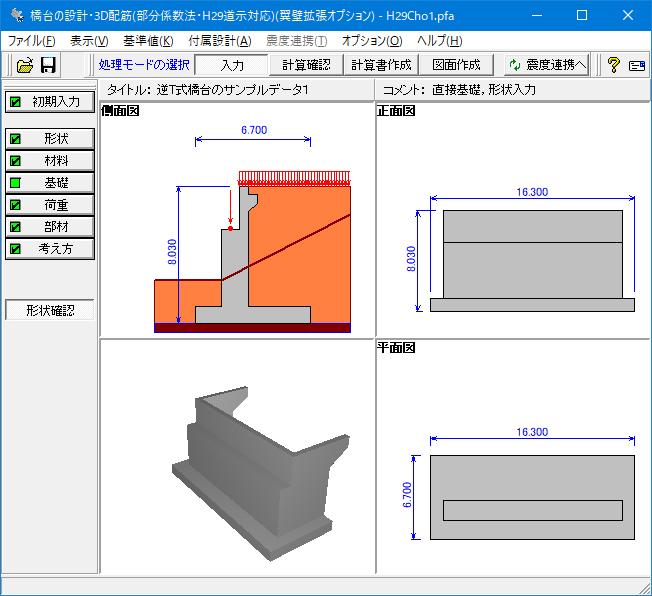
Task: Open the 付属設計(A) menu
Action: (x=220, y=41)
